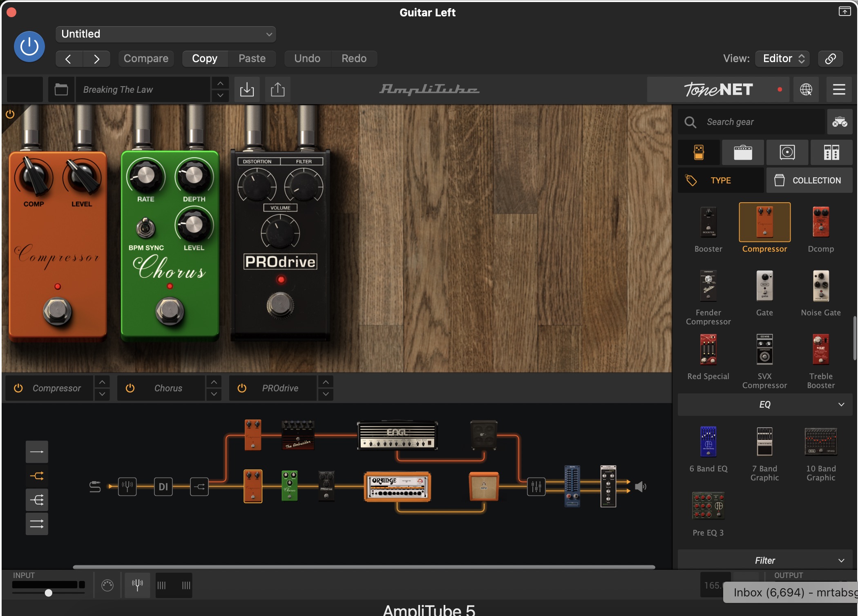Select the rack effects gear tab
The image size is (858, 616).
coord(831,152)
